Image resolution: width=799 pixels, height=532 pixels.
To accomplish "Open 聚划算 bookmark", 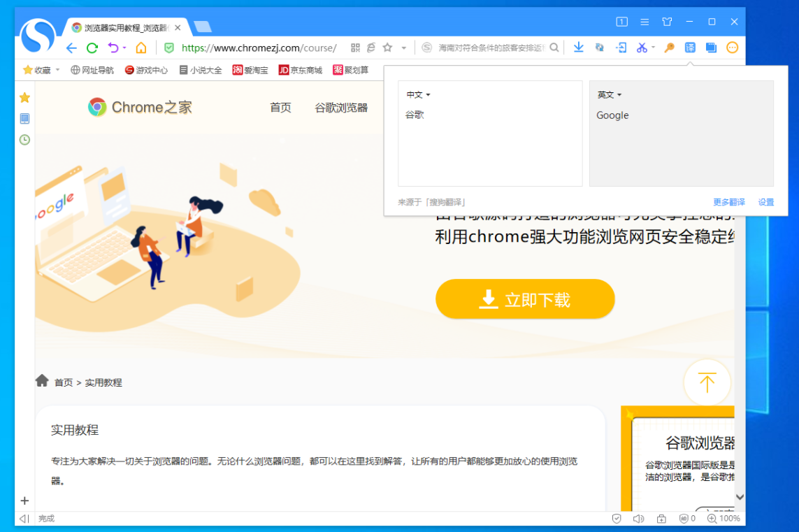I will 351,70.
